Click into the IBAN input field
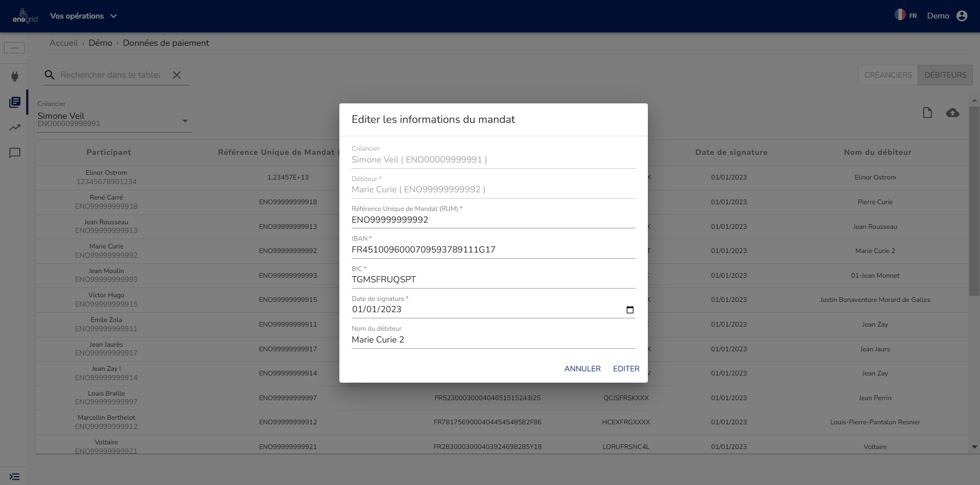 click(493, 250)
